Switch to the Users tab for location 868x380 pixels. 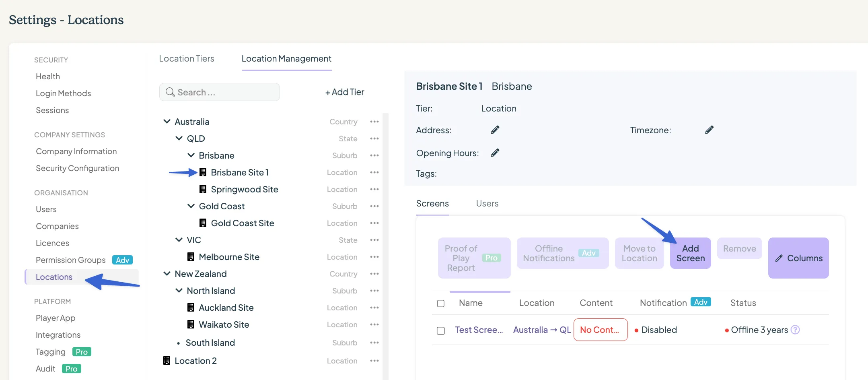(x=487, y=204)
